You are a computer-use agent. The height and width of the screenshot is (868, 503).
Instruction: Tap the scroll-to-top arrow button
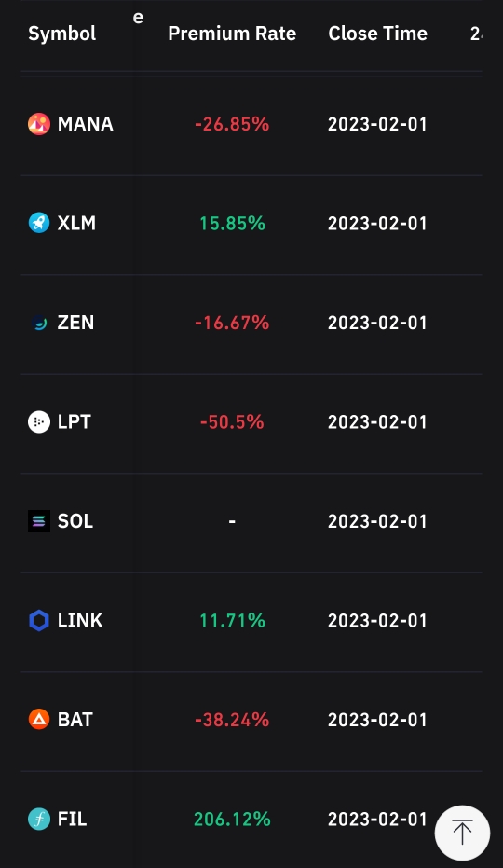coord(462,833)
